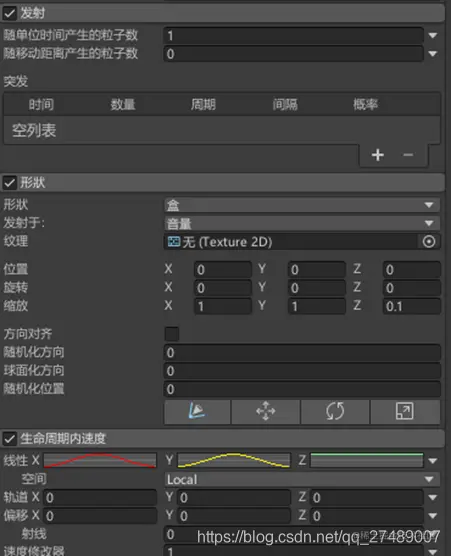Open the 形状 type dropdown showing 盒
451x556 pixels.
pyautogui.click(x=302, y=205)
